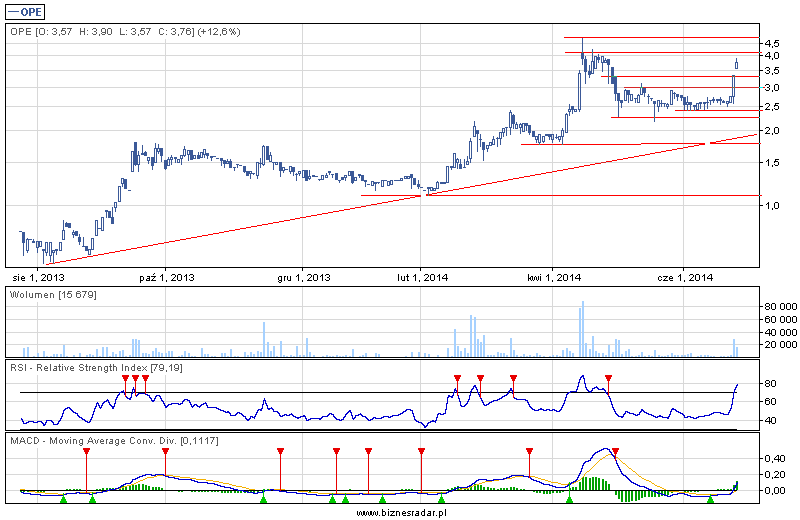This screenshot has width=800, height=520.
Task: Click the (+12,6%) change value in header
Action: pyautogui.click(x=218, y=32)
